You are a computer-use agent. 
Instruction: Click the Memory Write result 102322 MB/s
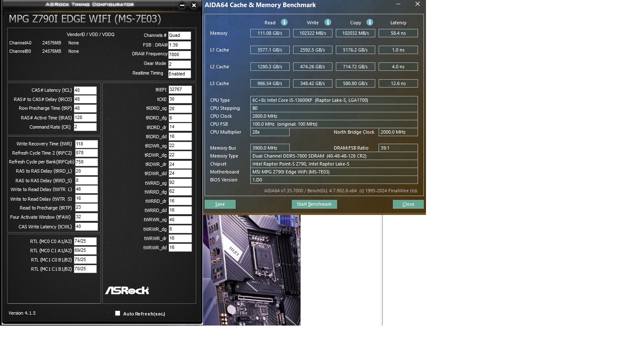313,33
